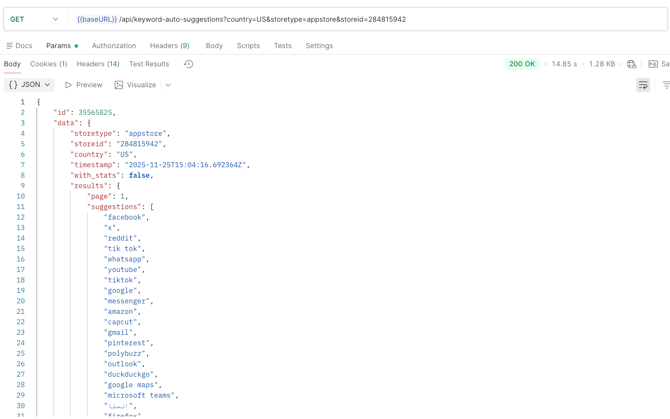Image resolution: width=670 pixels, height=419 pixels.
Task: Expand the arrow next to Visualize
Action: coord(168,85)
